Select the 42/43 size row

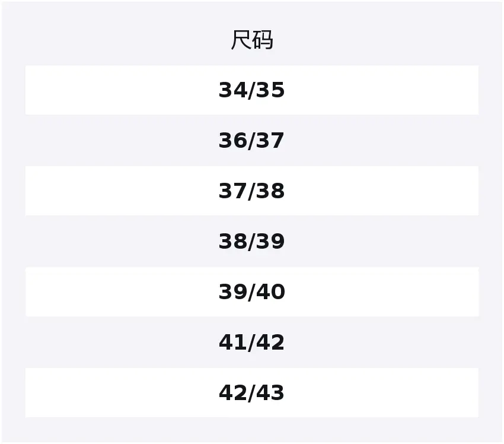pyautogui.click(x=251, y=393)
